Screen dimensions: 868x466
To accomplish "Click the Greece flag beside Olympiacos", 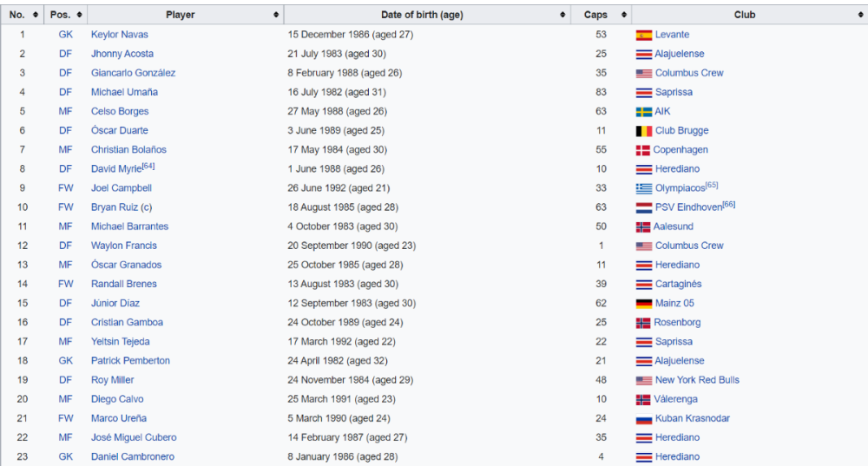I will tap(643, 188).
